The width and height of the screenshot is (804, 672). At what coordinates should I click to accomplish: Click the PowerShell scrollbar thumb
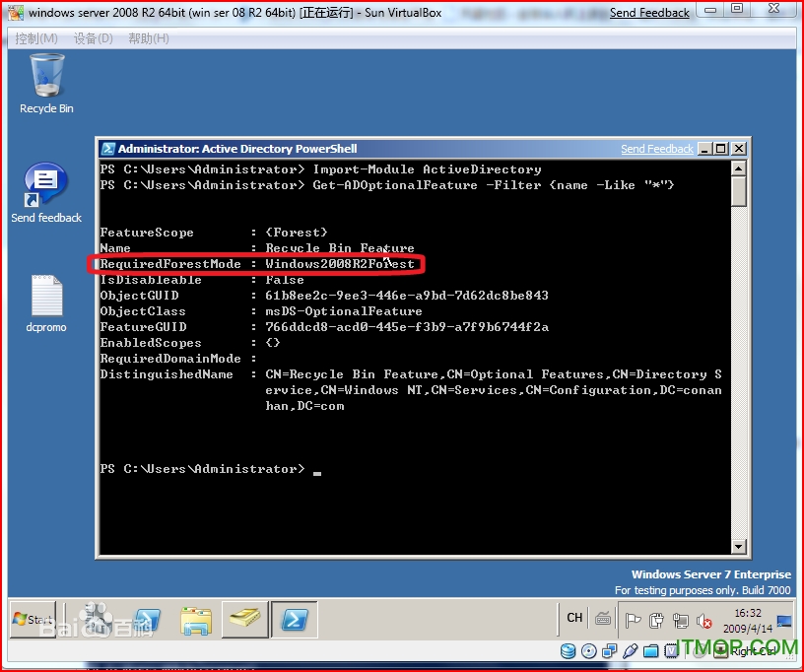pos(738,192)
